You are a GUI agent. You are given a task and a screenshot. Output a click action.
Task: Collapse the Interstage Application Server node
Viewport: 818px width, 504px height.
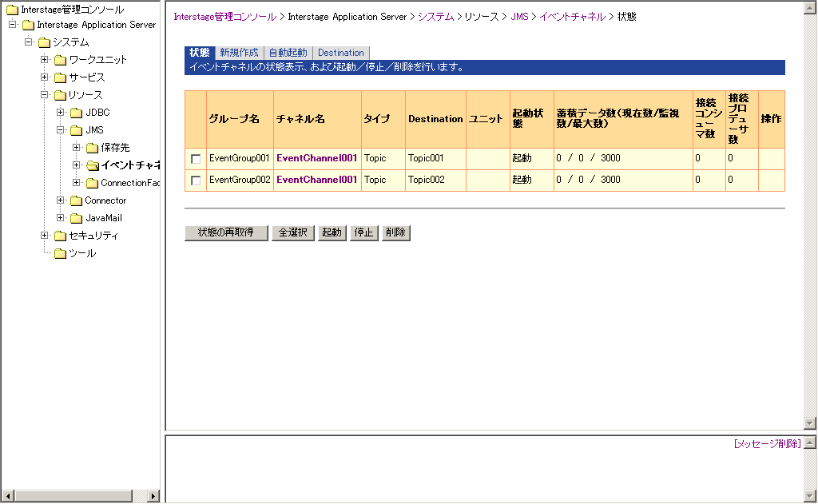click(13, 25)
